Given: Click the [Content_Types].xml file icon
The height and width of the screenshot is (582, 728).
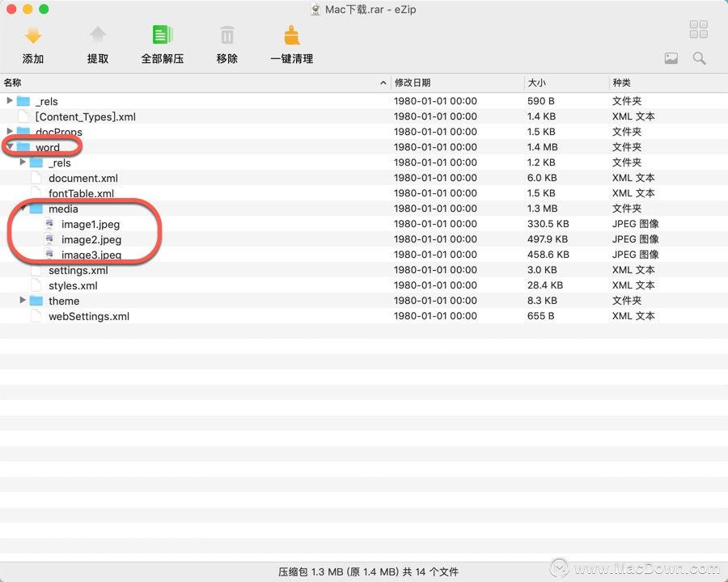Looking at the screenshot, I should click(x=23, y=116).
